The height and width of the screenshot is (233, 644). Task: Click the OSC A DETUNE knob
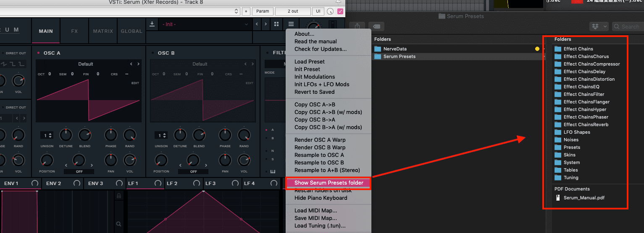[x=66, y=135]
